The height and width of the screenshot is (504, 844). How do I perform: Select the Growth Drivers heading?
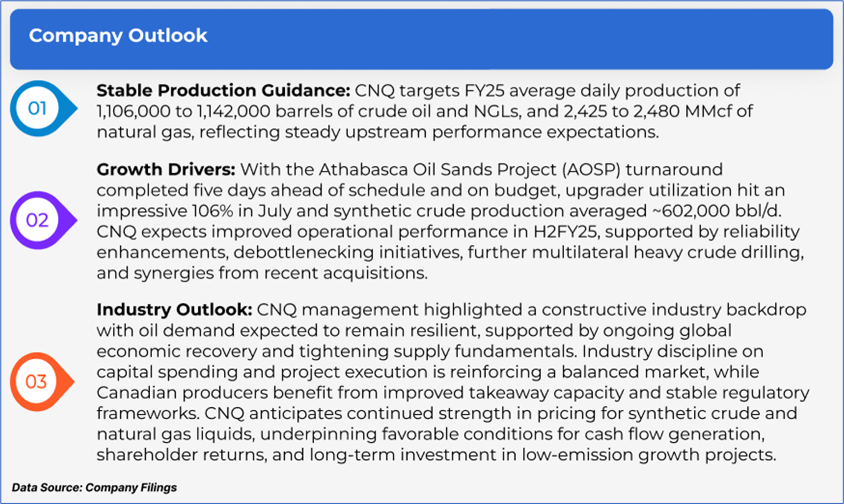(x=166, y=169)
